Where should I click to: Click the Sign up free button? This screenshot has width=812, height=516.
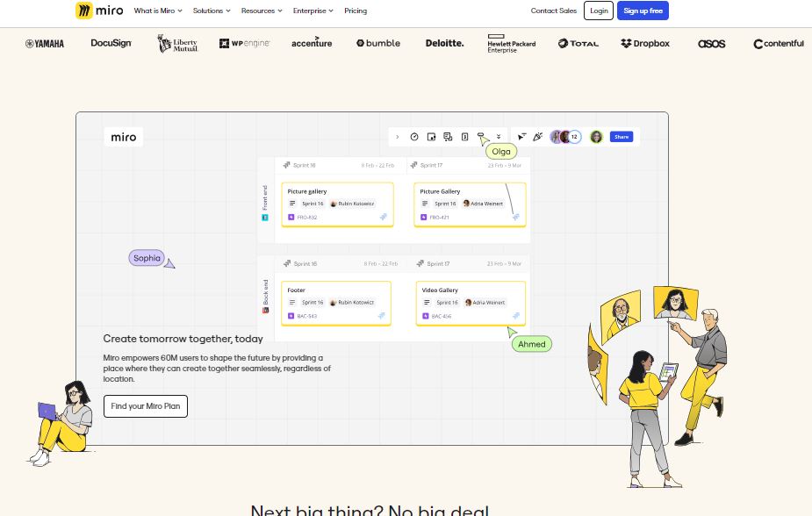tap(643, 11)
